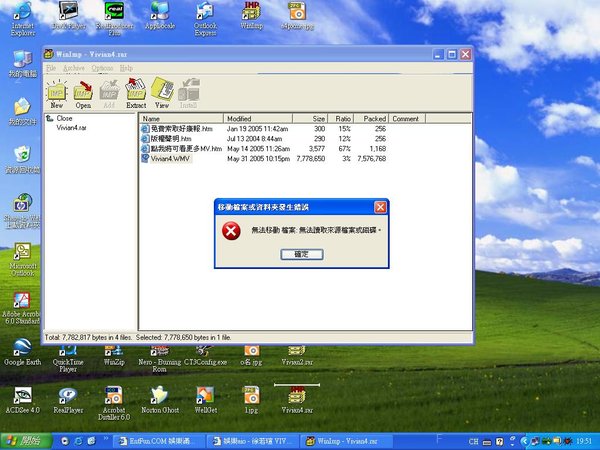
Task: Click the 確定 button in error dialog
Action: click(x=302, y=254)
